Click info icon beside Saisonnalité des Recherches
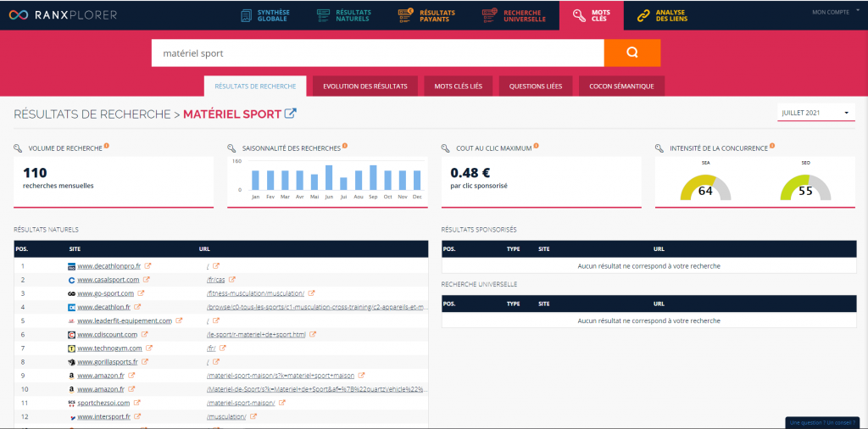The height and width of the screenshot is (429, 868). tap(344, 146)
